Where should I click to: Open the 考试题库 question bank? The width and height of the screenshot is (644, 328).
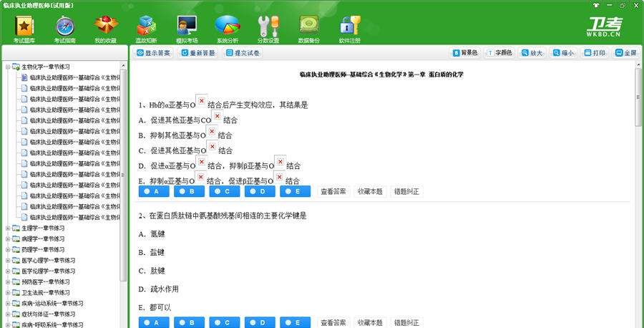(24, 29)
